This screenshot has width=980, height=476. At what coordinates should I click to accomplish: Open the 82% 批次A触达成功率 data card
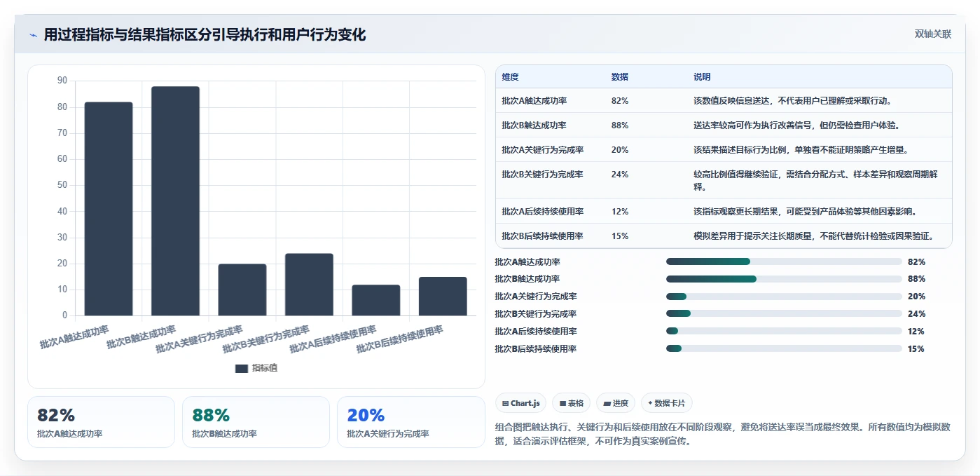[x=101, y=422]
